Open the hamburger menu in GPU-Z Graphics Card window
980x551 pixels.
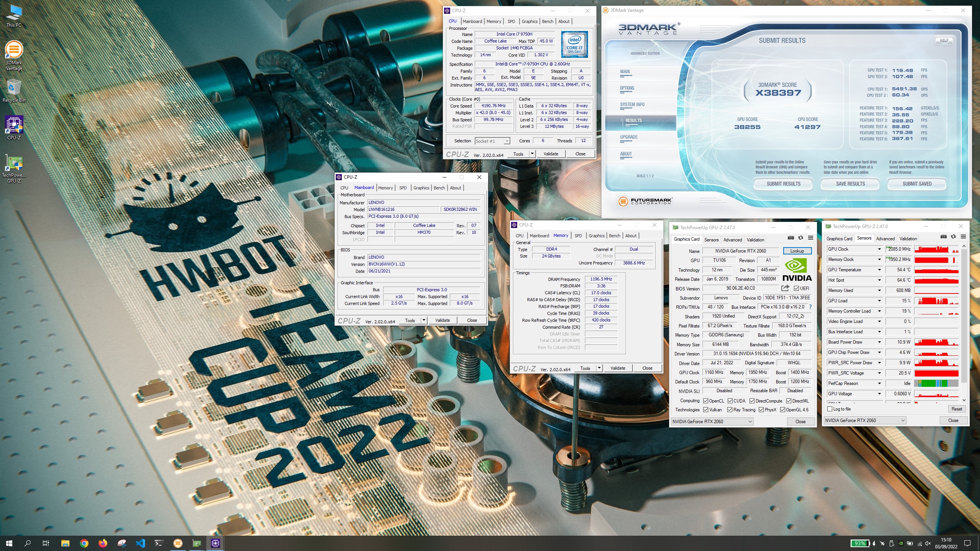[810, 238]
